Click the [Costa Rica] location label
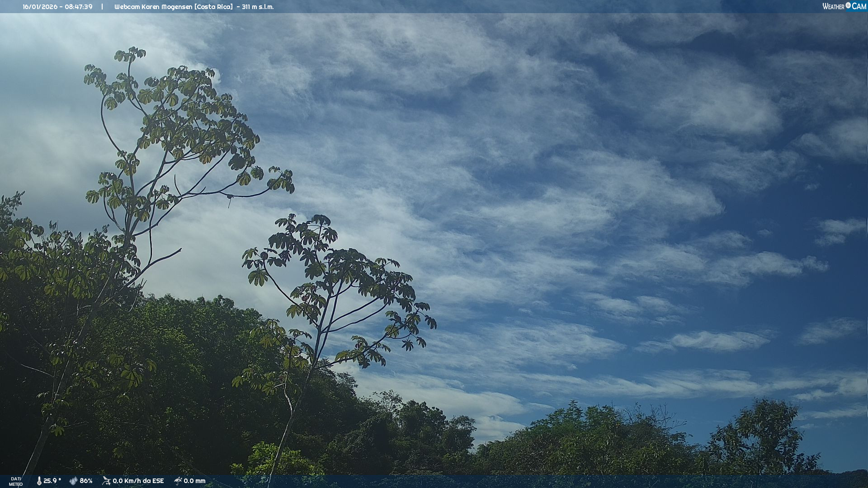Image resolution: width=868 pixels, height=488 pixels. [x=213, y=7]
